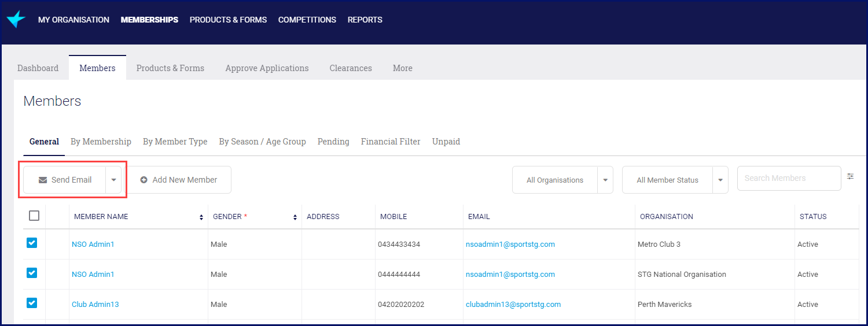This screenshot has width=868, height=326.
Task: Open Approve Applications tab
Action: [267, 68]
